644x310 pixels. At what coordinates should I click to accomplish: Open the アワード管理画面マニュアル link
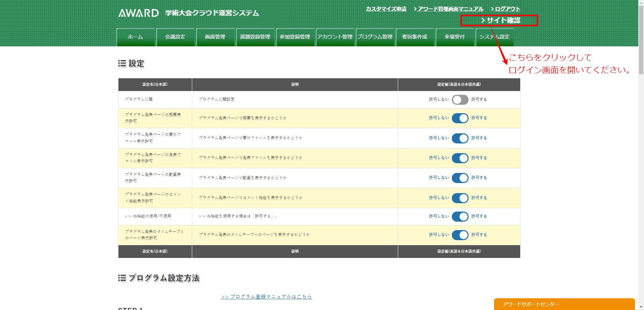tap(450, 9)
